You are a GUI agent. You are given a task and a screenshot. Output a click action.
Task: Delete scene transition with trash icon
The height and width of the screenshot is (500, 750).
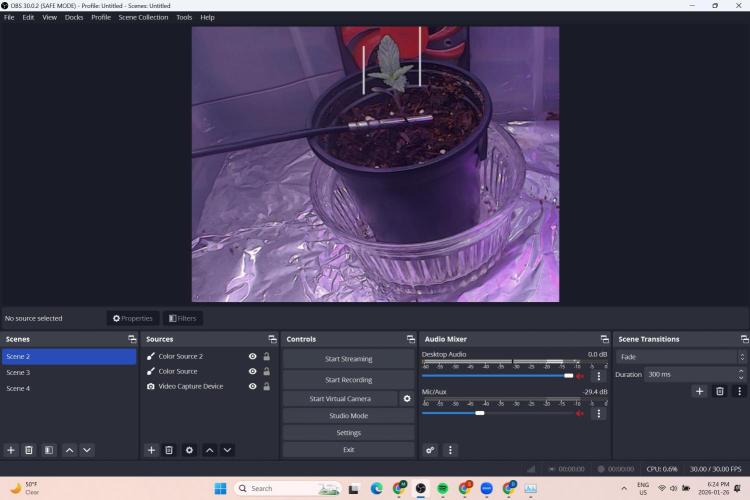point(719,391)
